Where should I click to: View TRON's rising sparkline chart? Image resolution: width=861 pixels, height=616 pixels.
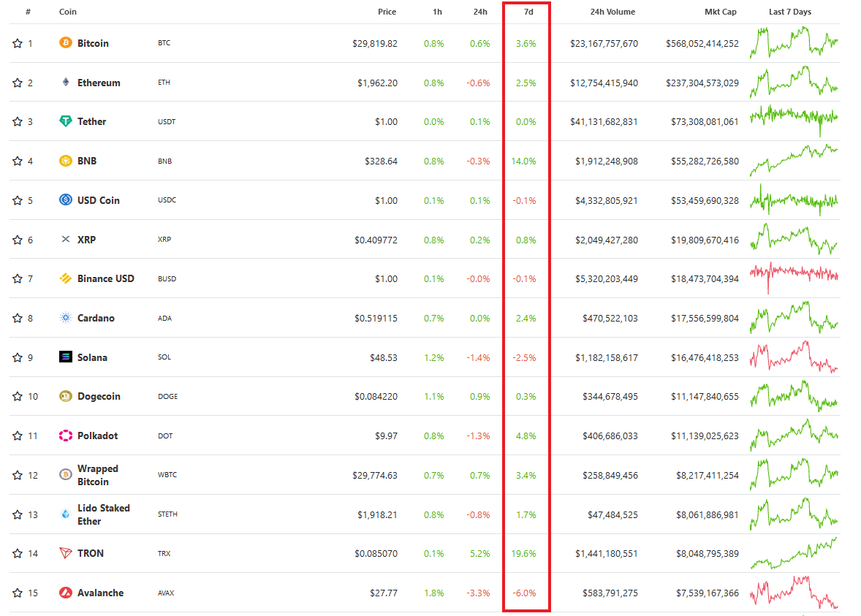point(794,553)
